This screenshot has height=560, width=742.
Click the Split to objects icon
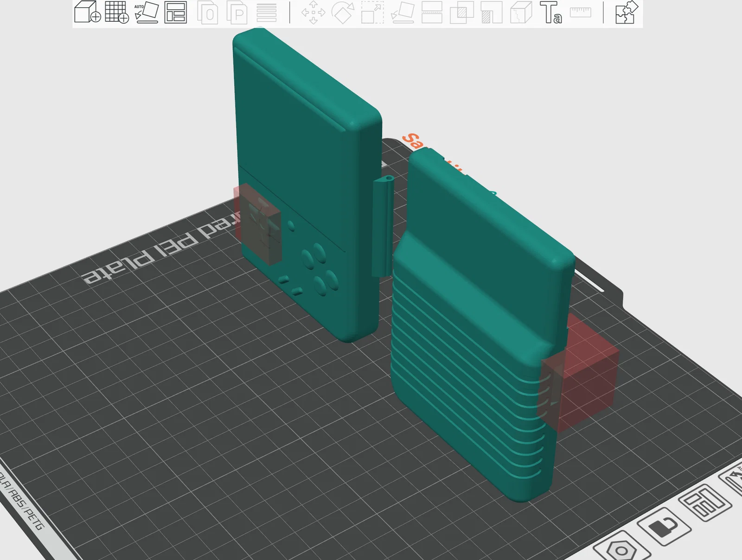[207, 12]
